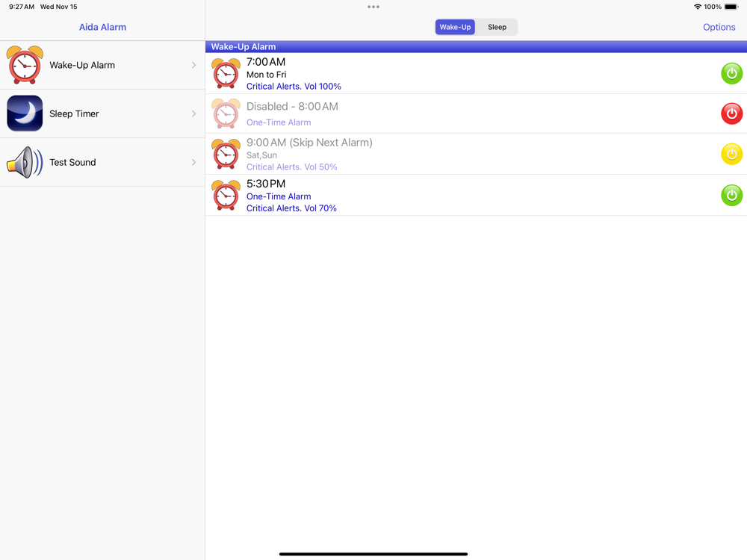Tap the Wake-Up Alarm section header
Viewport: 747px width, 560px height.
(476, 46)
